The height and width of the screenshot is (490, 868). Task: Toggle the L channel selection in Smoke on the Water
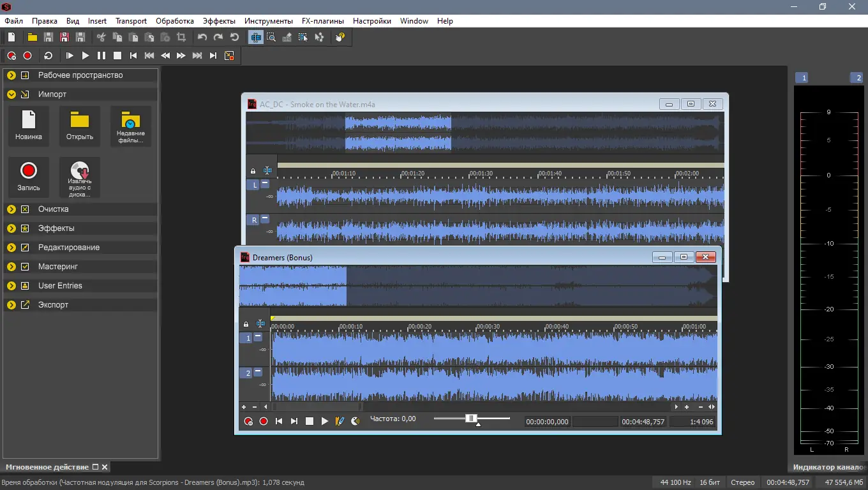coord(253,184)
